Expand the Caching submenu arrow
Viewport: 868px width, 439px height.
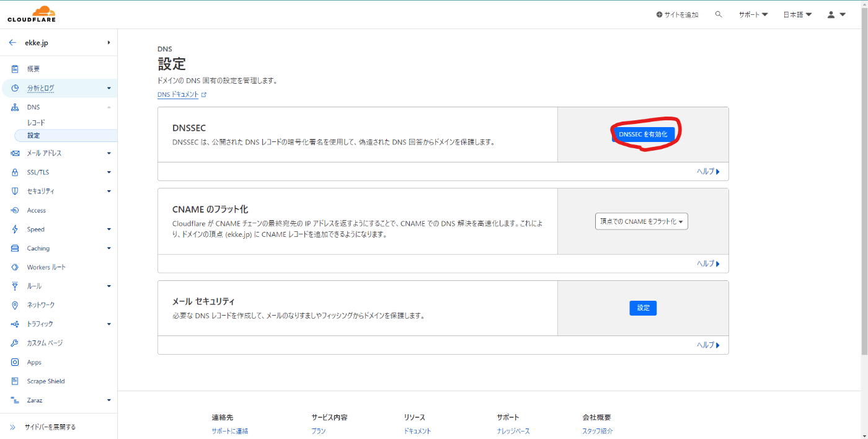point(108,248)
